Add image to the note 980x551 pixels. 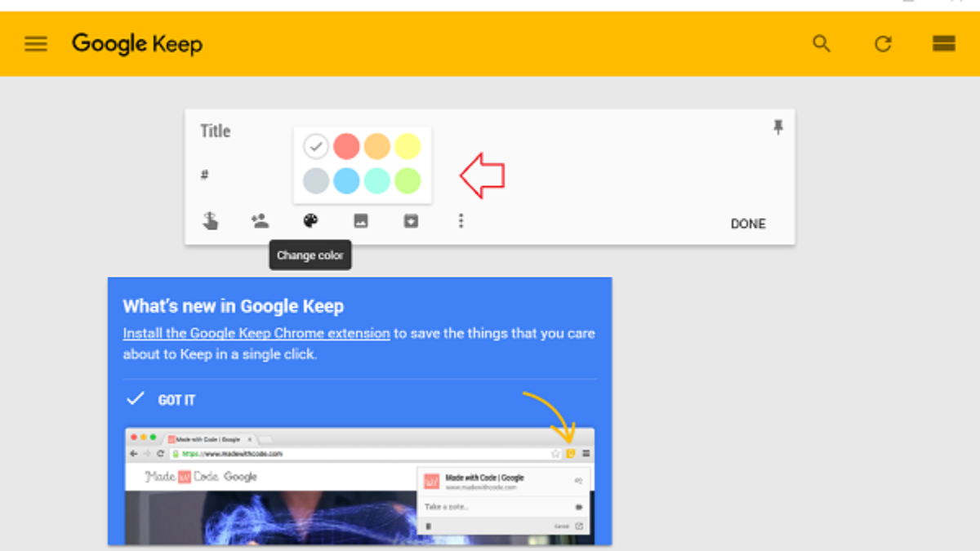(361, 220)
